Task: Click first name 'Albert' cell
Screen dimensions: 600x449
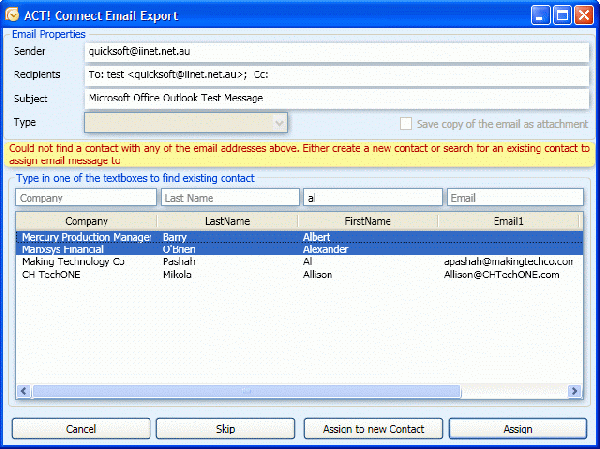Action: 316,237
